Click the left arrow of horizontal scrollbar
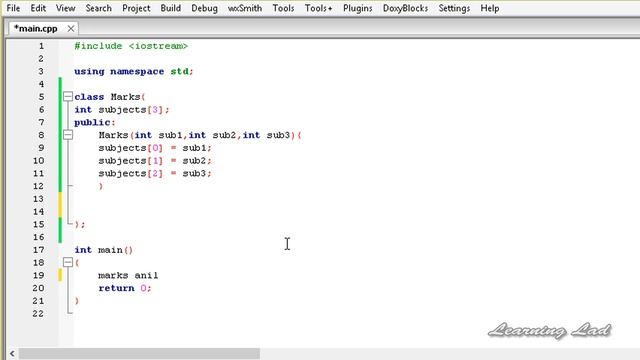 click(12, 353)
